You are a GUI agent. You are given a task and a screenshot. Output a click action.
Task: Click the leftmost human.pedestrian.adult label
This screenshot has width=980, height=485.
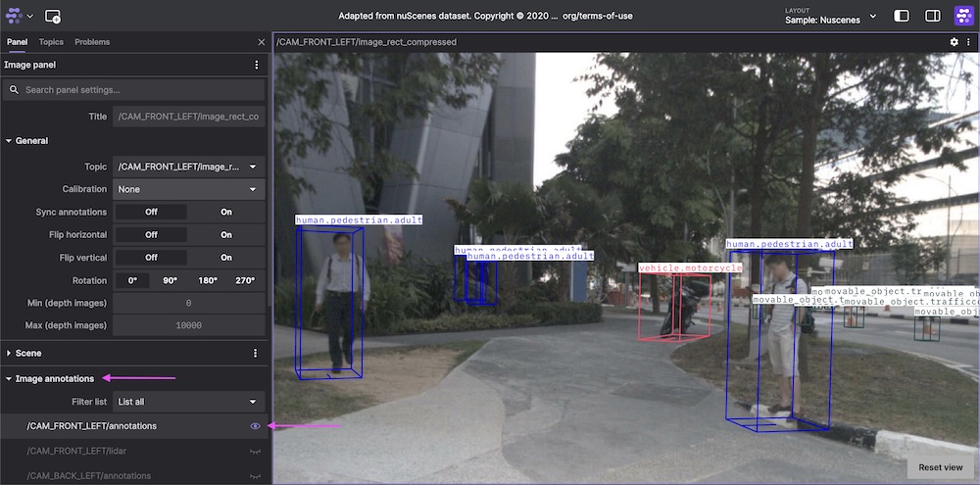[359, 220]
